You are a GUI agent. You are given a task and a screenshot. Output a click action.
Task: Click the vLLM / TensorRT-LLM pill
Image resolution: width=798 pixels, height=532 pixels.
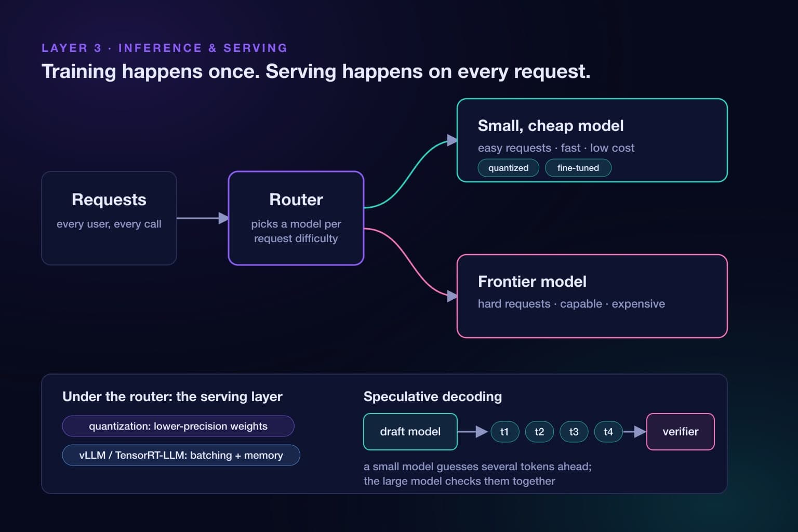point(181,455)
